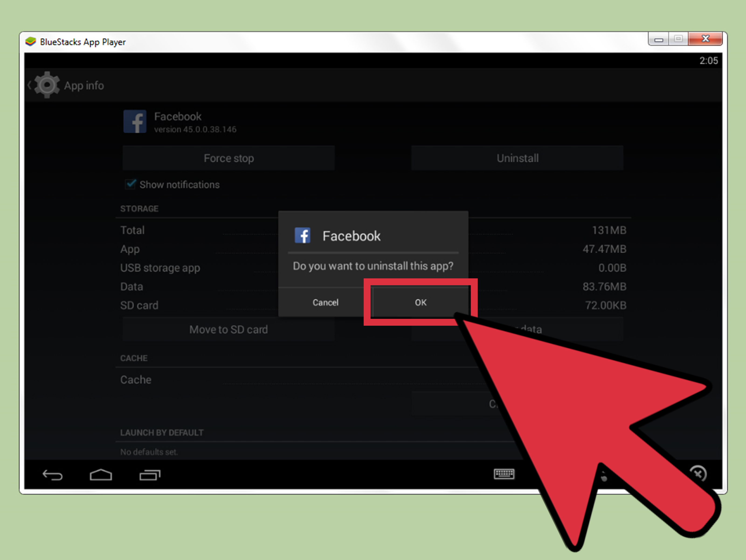Click the close circle icon in bottom bar
Viewport: 746px width, 560px height.
pos(698,474)
